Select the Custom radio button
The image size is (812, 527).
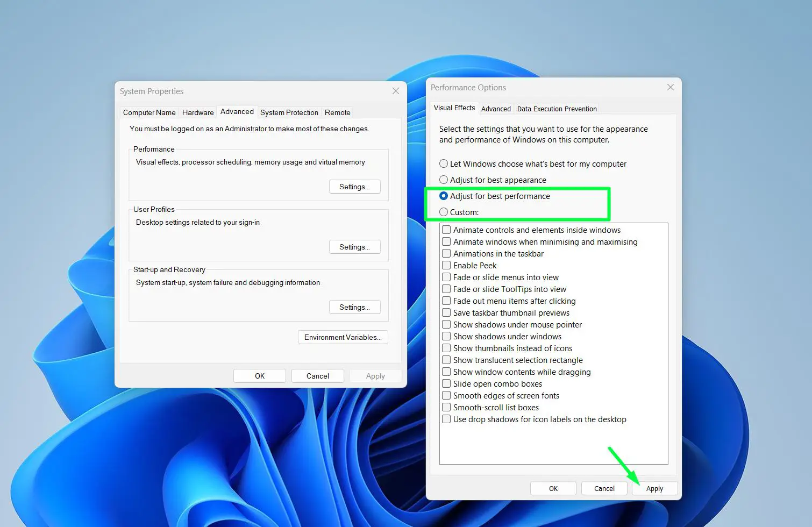[x=443, y=212]
